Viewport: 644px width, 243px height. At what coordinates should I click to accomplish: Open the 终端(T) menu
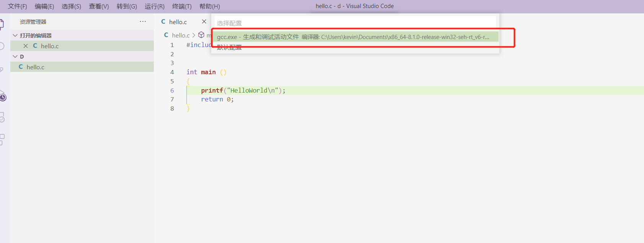pos(182,6)
